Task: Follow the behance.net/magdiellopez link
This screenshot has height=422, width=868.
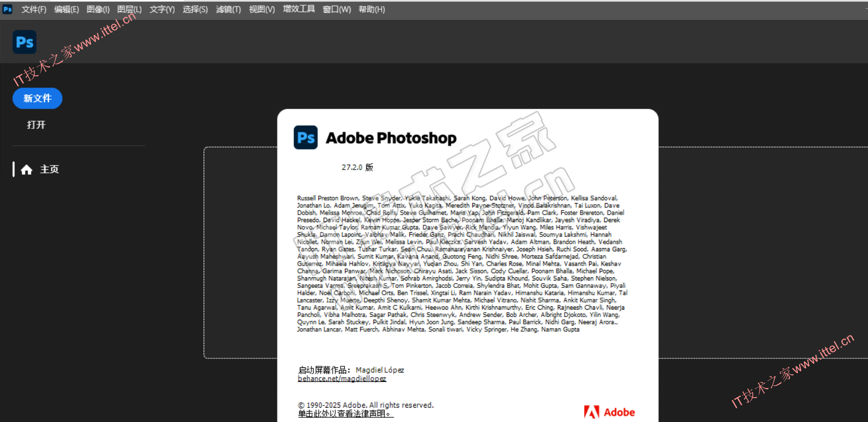Action: [342, 379]
